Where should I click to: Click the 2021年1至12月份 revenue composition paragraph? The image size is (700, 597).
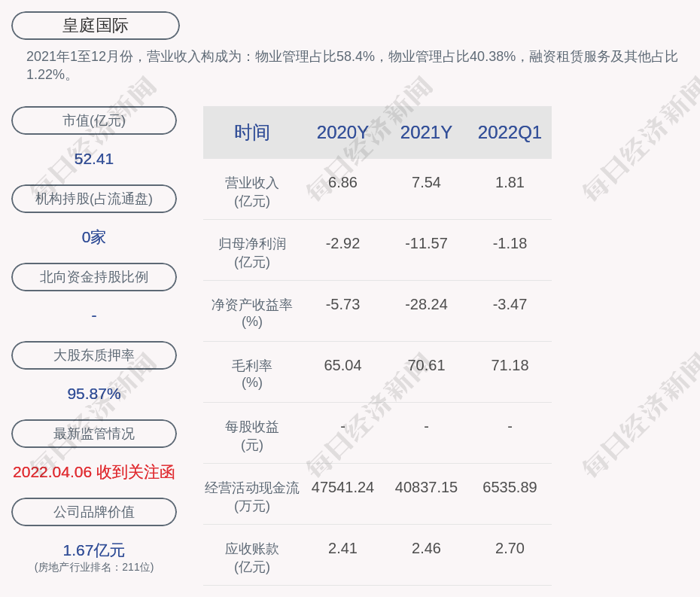point(352,65)
